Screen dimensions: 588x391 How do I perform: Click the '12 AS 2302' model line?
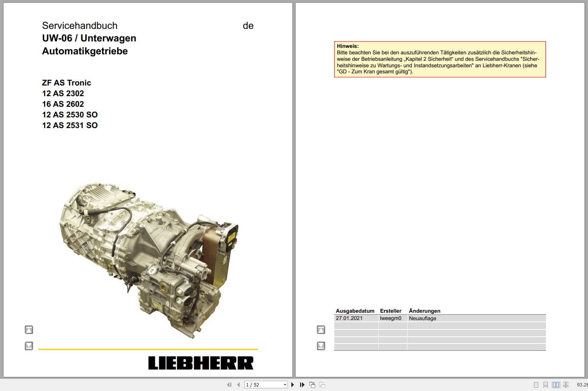click(63, 93)
